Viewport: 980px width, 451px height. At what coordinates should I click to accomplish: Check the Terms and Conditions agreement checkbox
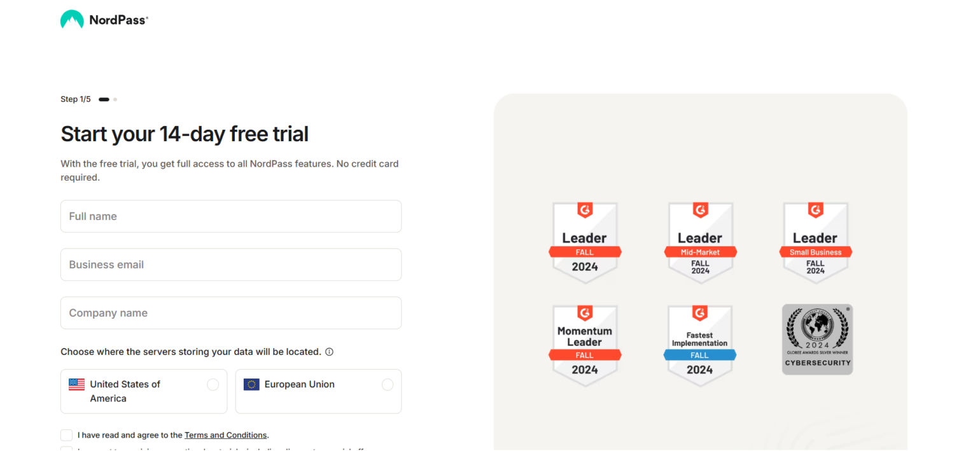pos(66,435)
